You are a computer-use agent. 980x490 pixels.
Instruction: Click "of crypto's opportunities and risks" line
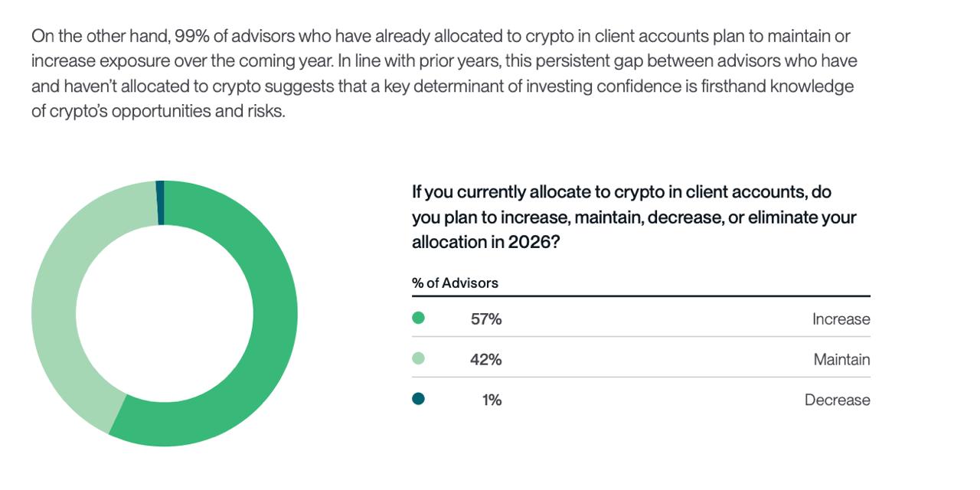tap(158, 111)
